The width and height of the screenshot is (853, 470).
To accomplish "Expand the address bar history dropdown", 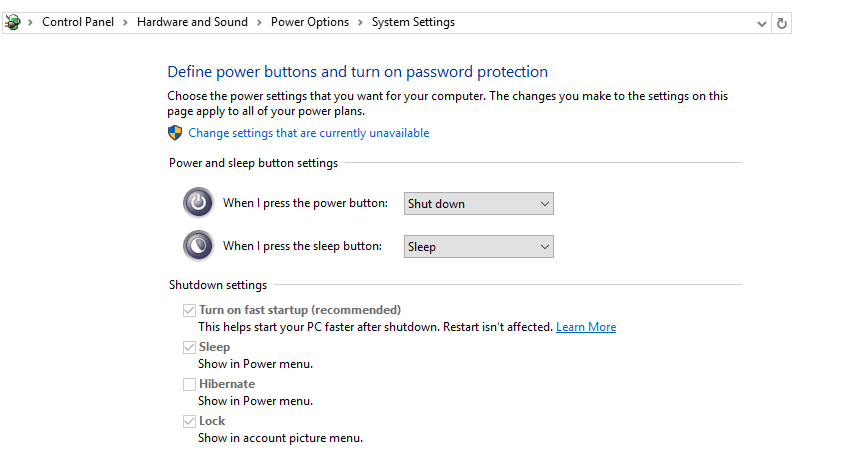I will tap(762, 23).
